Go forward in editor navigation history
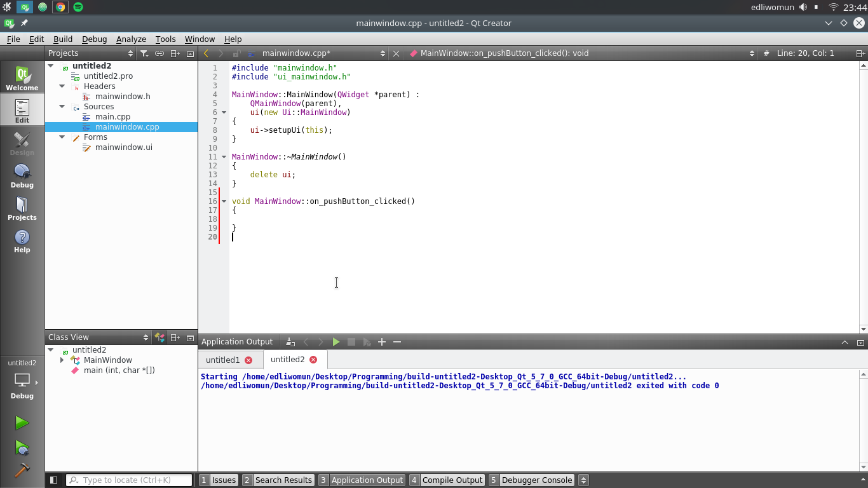The width and height of the screenshot is (868, 488). [x=221, y=53]
